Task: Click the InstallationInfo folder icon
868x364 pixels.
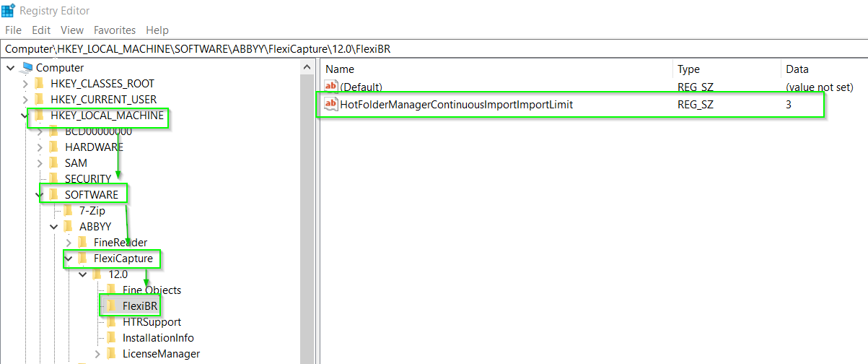Action: (111, 338)
